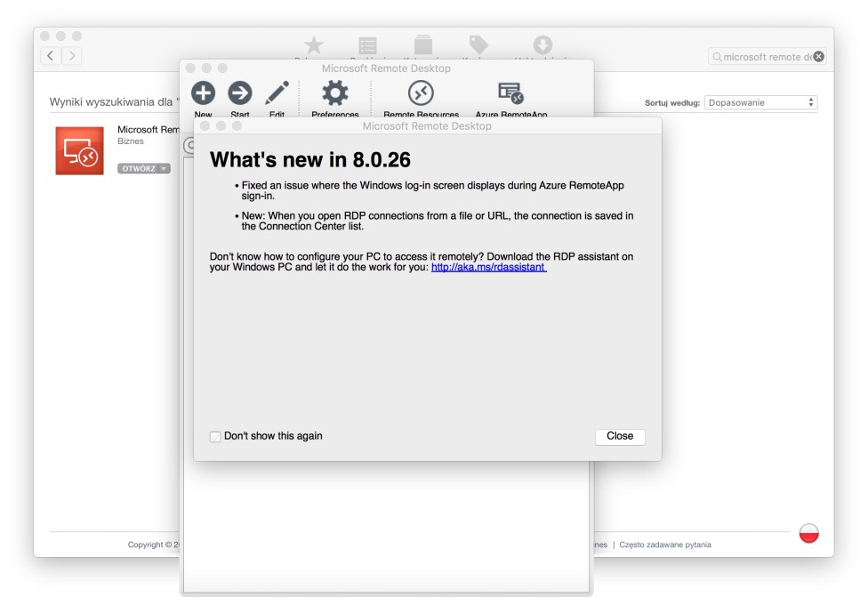The image size is (868, 597).
Task: Open Sortuj według Dopasowanie dropdown
Action: coord(760,102)
